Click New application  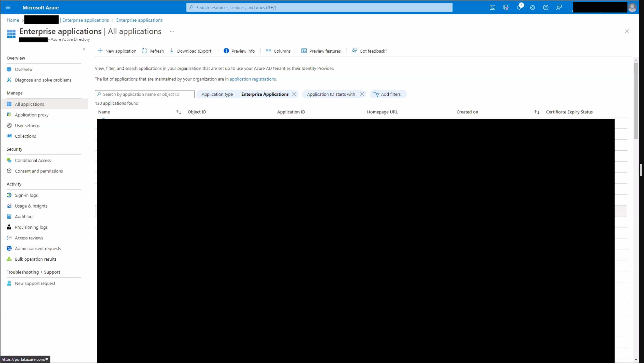click(117, 51)
